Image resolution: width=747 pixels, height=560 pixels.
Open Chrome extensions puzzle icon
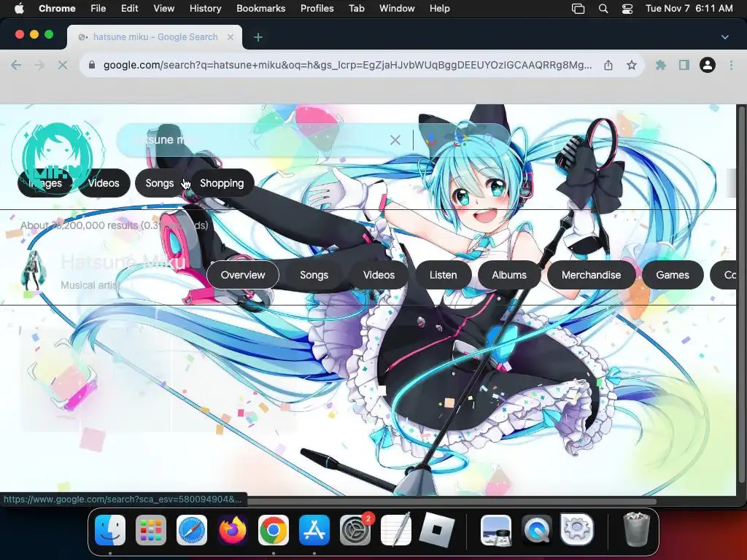pos(661,65)
